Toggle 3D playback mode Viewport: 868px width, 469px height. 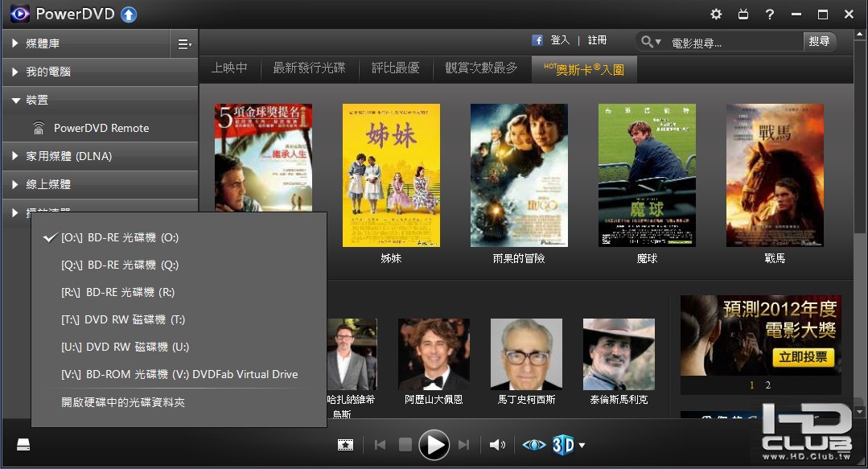coord(563,445)
